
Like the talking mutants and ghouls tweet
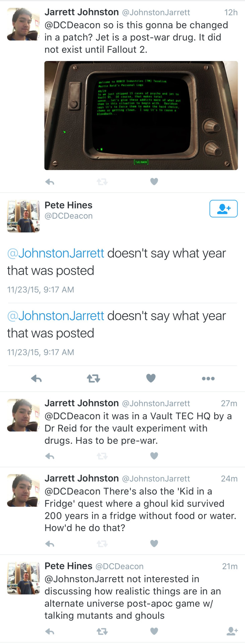[x=154, y=631]
